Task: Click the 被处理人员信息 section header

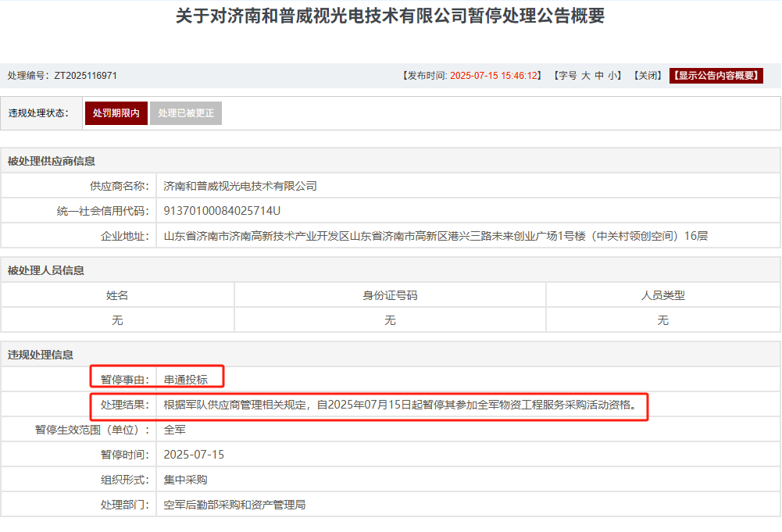Action: 45,270
